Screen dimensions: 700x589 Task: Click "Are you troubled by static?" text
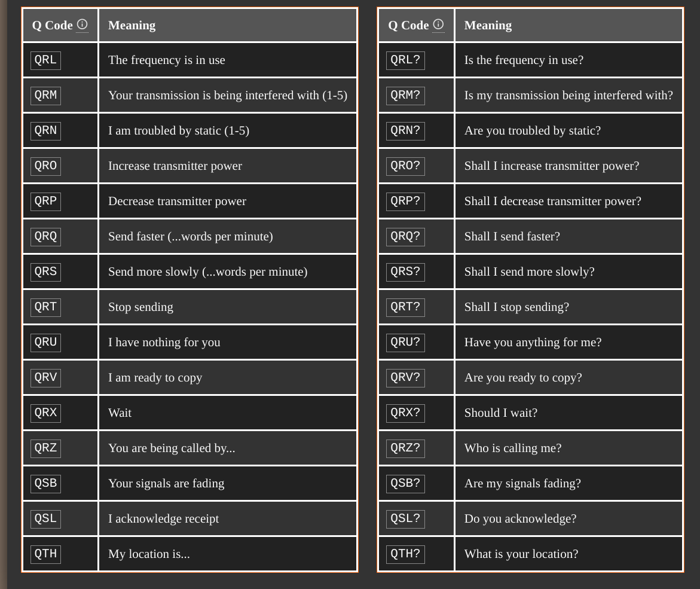coord(532,130)
